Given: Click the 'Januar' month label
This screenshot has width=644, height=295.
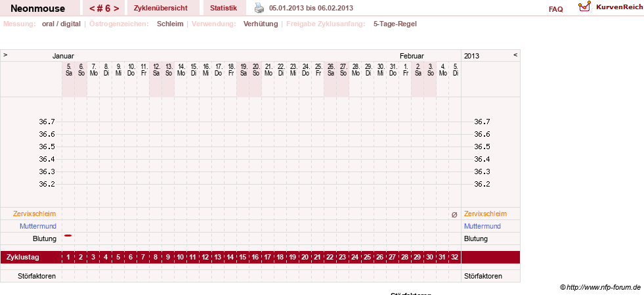Looking at the screenshot, I should [63, 56].
